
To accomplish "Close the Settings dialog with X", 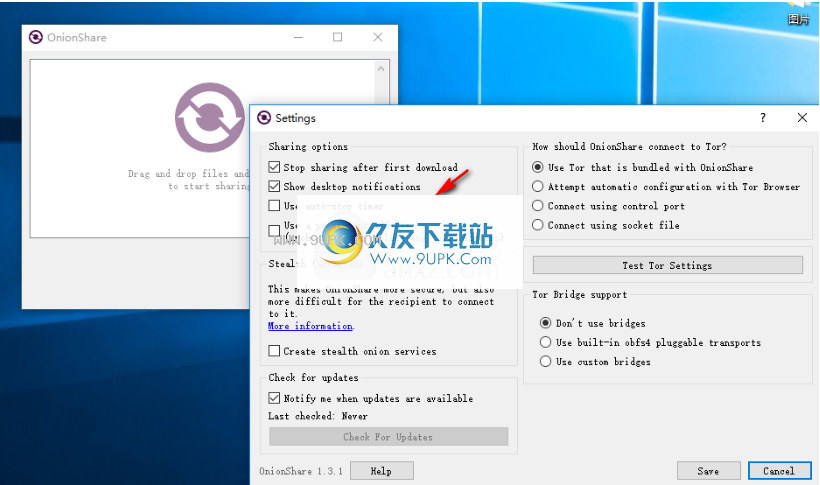I will coord(802,118).
